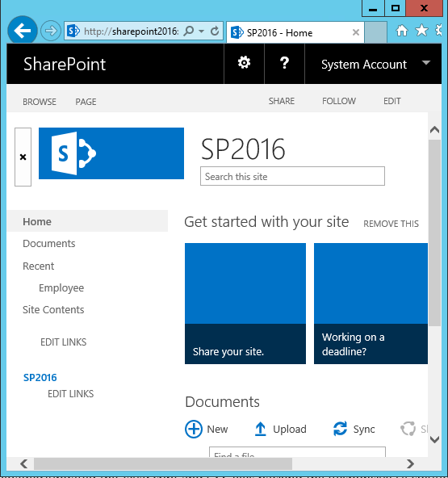
Task: Click the horizontal scrollbar left arrow
Action: click(24, 463)
